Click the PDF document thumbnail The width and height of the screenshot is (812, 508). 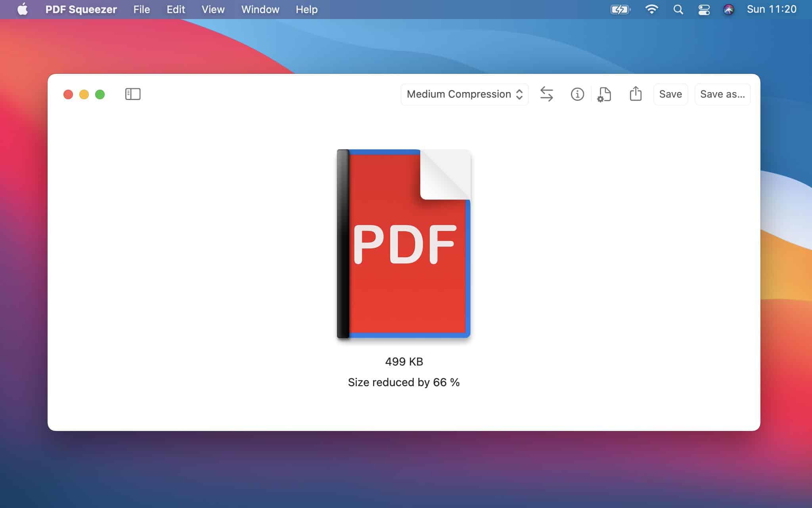(404, 243)
